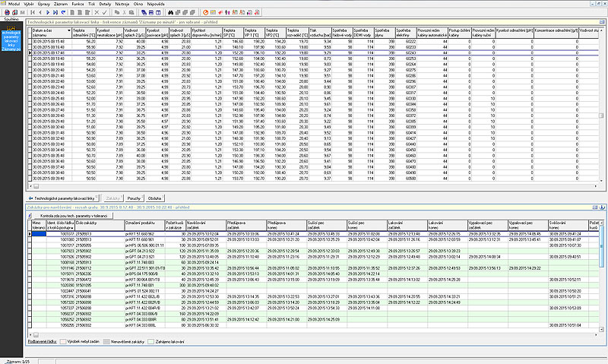Select the lacquer line parameters sidebar module
This screenshot has width=608, height=364.
12,40
